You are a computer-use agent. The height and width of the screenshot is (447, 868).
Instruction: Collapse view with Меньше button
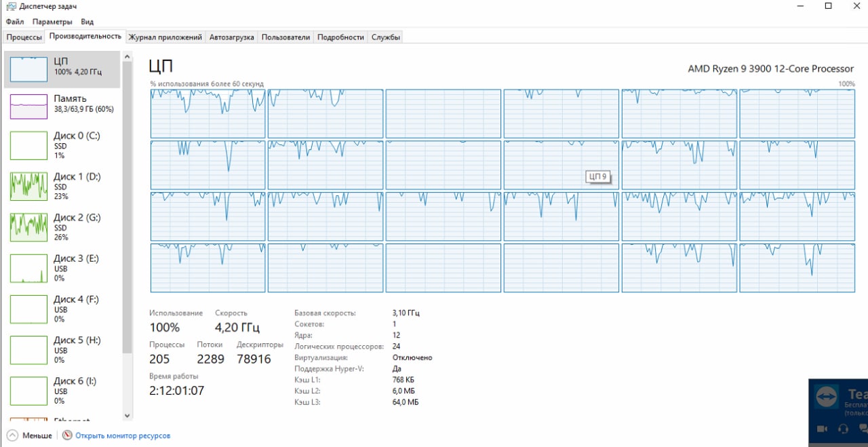click(30, 435)
